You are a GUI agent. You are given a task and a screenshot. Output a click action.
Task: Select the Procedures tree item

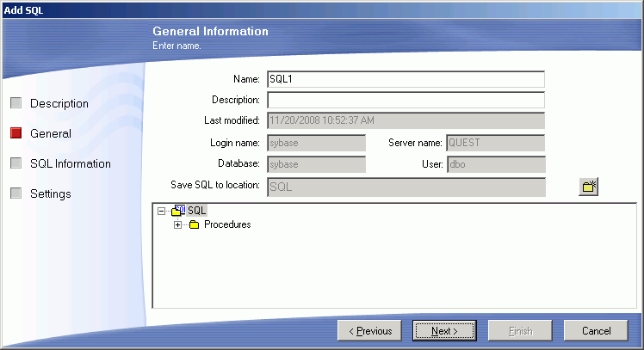(x=227, y=224)
